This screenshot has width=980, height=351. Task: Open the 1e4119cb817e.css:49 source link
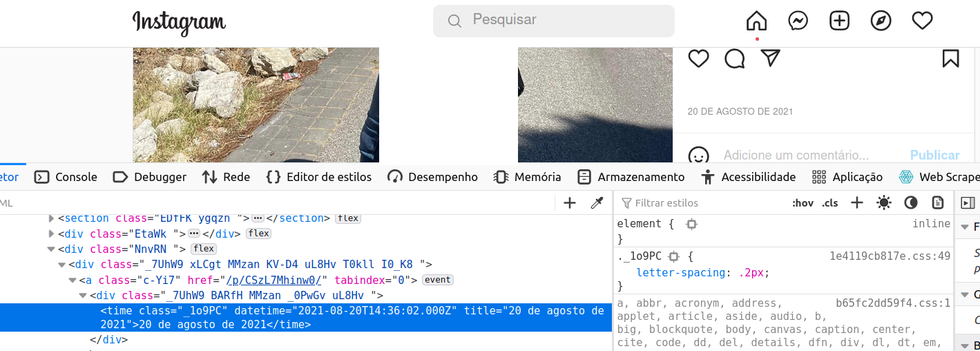click(890, 256)
